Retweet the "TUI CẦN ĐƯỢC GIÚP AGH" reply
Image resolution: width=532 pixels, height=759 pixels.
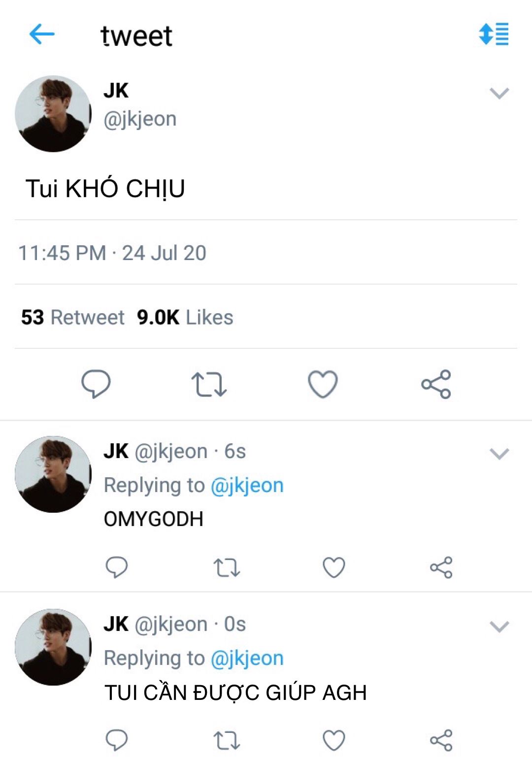(227, 740)
